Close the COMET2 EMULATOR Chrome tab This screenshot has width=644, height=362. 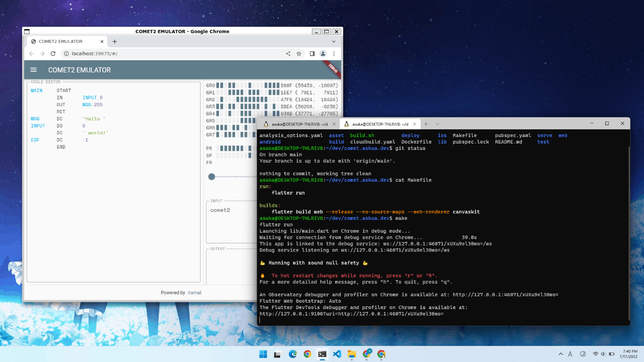tap(102, 41)
